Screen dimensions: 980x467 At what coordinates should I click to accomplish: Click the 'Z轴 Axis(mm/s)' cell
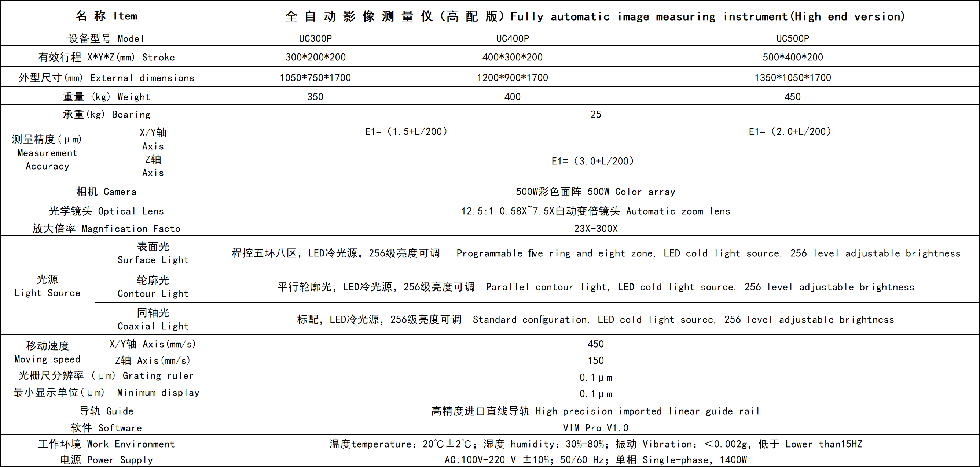tap(153, 360)
